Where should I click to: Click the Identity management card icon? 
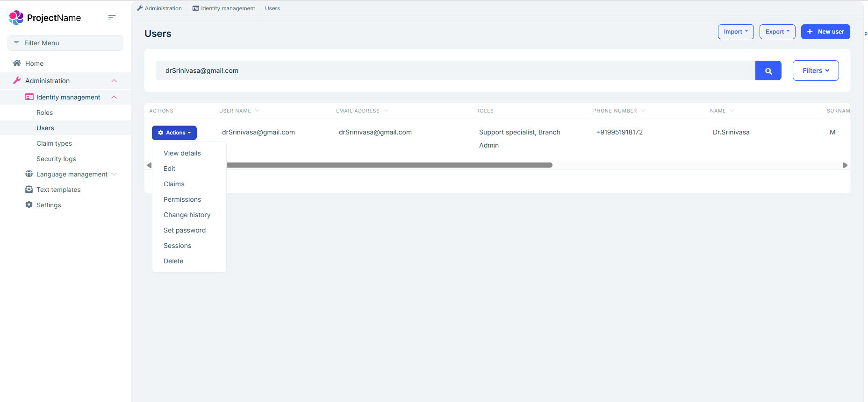coord(29,97)
